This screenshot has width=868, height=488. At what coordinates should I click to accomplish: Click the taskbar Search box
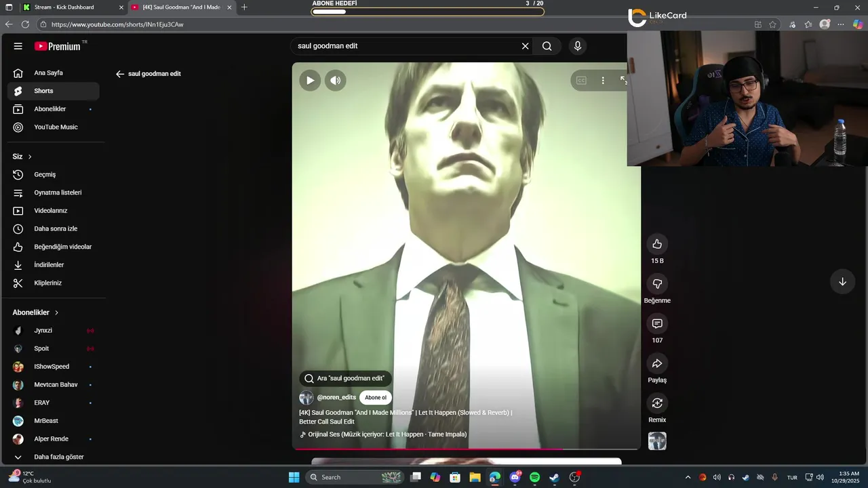pyautogui.click(x=355, y=477)
